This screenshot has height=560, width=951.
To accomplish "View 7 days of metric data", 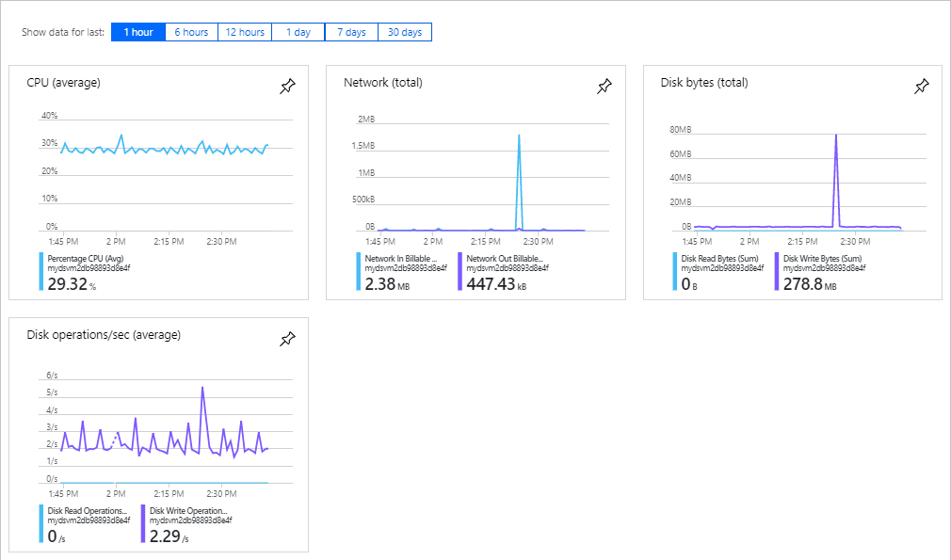I will coord(351,31).
